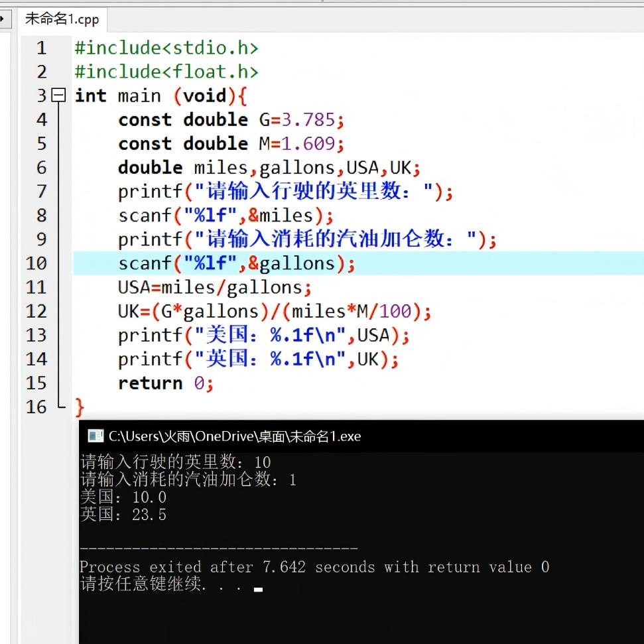The height and width of the screenshot is (644, 644).
Task: Click the printf 请输入行驶的英里数 statement
Action: coord(285,192)
